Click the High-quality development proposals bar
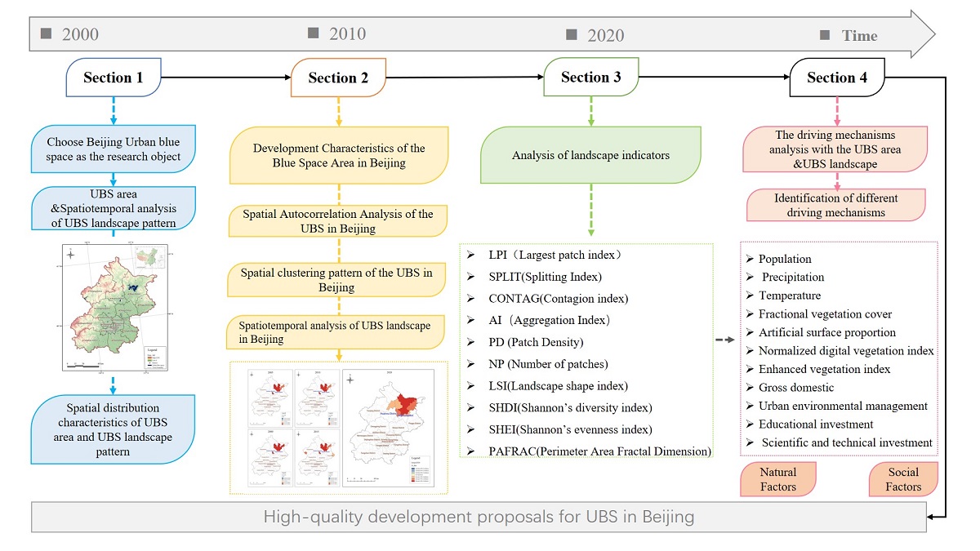Viewport: 980px width, 551px height. pos(479,517)
